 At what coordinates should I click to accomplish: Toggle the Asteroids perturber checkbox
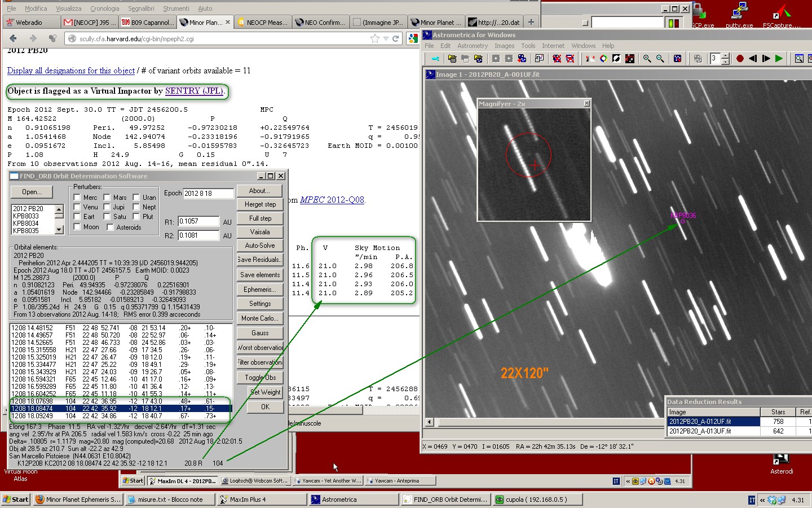click(110, 227)
